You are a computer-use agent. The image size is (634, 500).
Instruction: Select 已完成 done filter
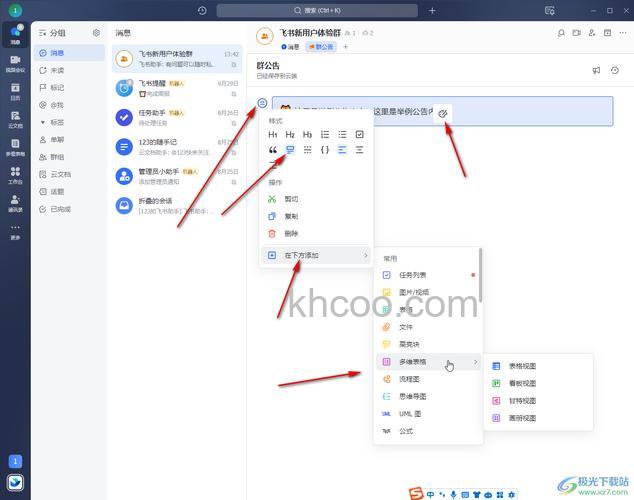click(x=70, y=209)
